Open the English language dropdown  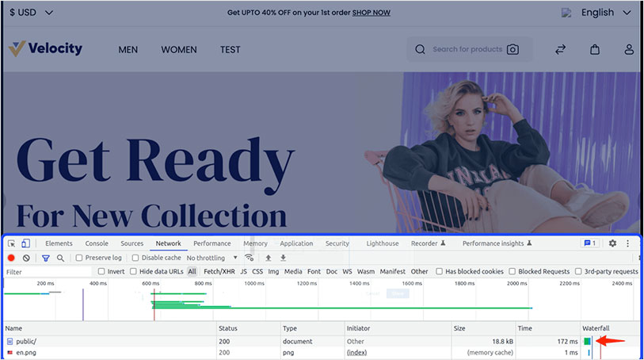click(606, 13)
